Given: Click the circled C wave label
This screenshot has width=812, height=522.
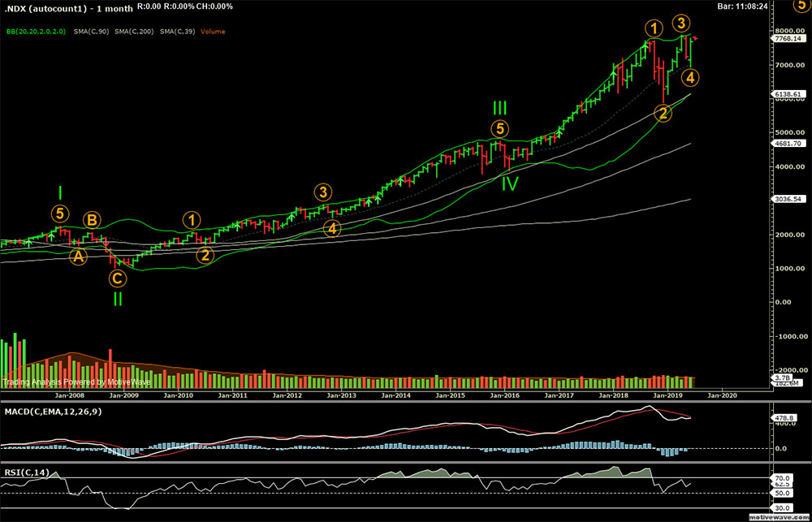Looking at the screenshot, I should coord(118,278).
